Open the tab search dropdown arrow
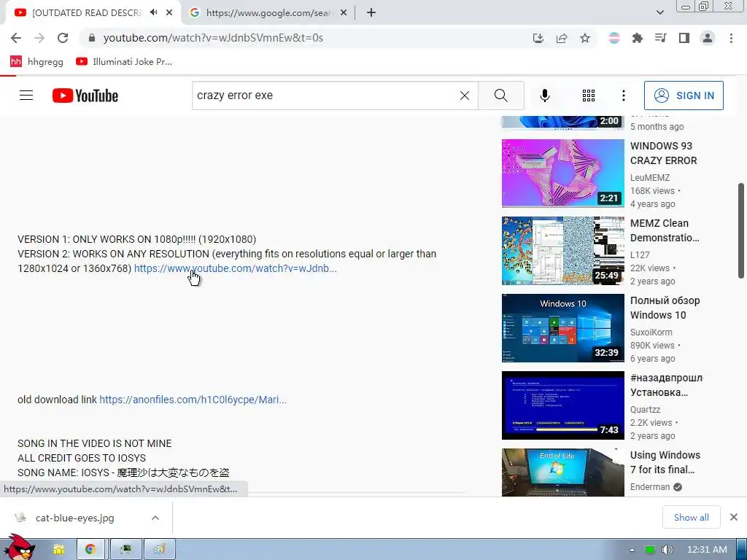747x560 pixels. (x=659, y=13)
